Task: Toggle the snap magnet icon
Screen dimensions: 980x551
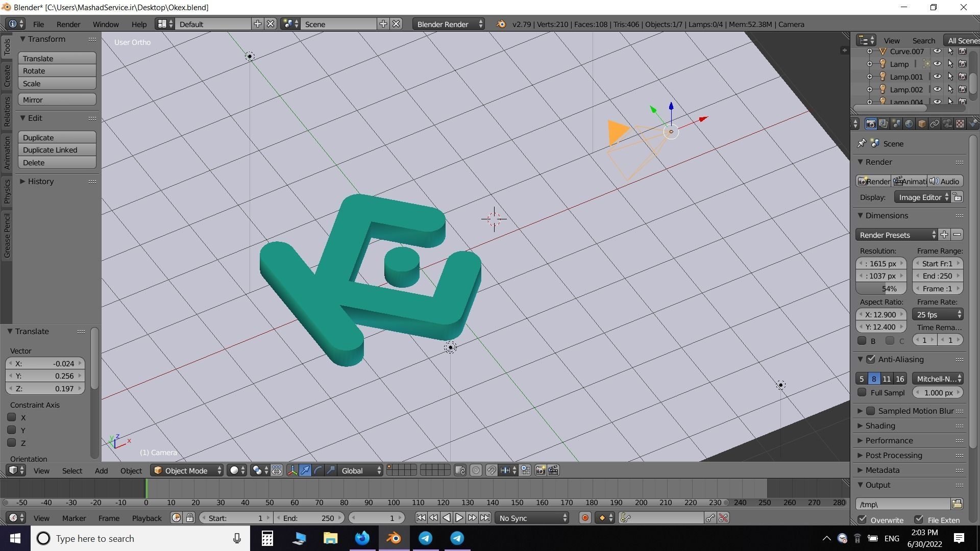Action: pos(491,470)
